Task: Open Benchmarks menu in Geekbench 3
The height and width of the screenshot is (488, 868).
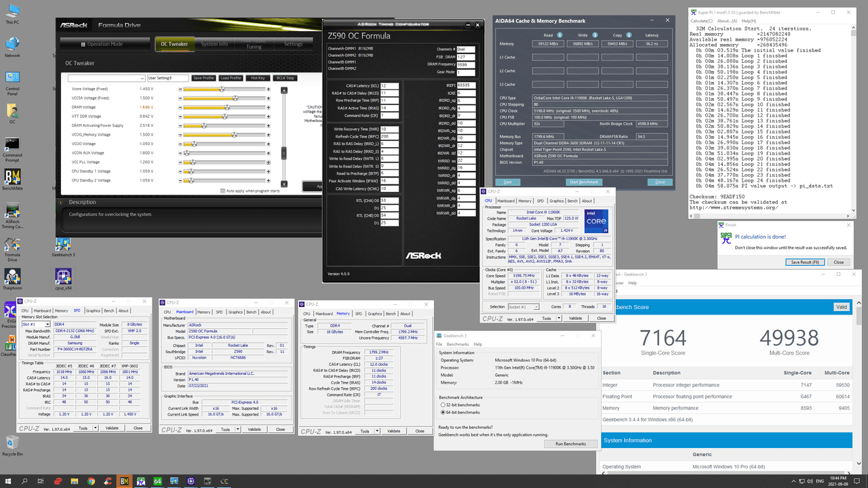Action: point(458,344)
